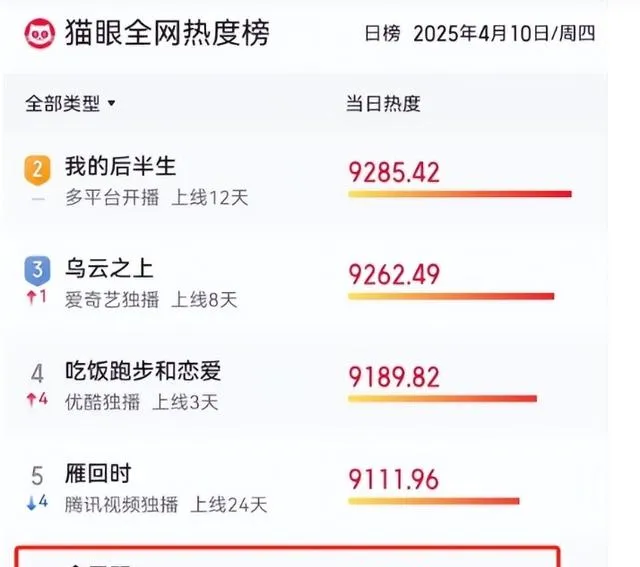Open the show 吃饭跑步和恋爱
This screenshot has height=567, width=640.
(x=143, y=371)
